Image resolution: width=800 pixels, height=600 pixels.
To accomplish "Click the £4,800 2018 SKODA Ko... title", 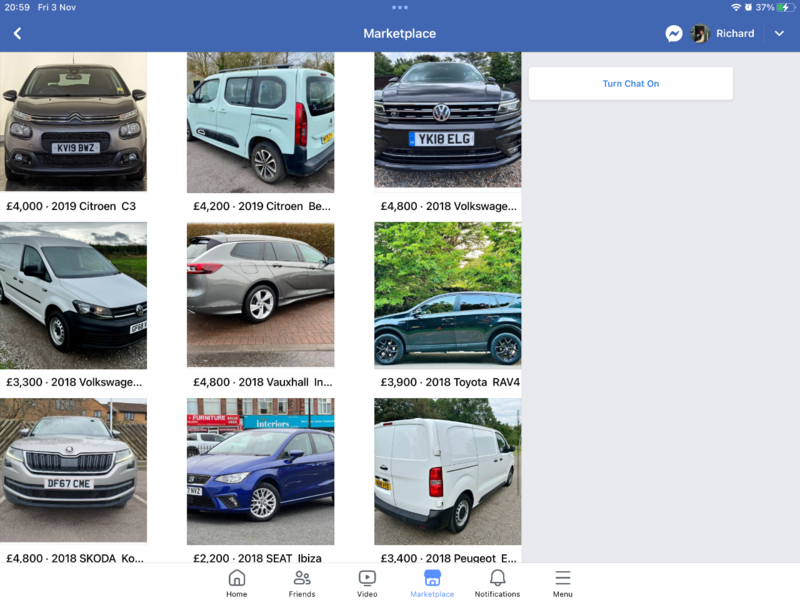I will tap(74, 558).
